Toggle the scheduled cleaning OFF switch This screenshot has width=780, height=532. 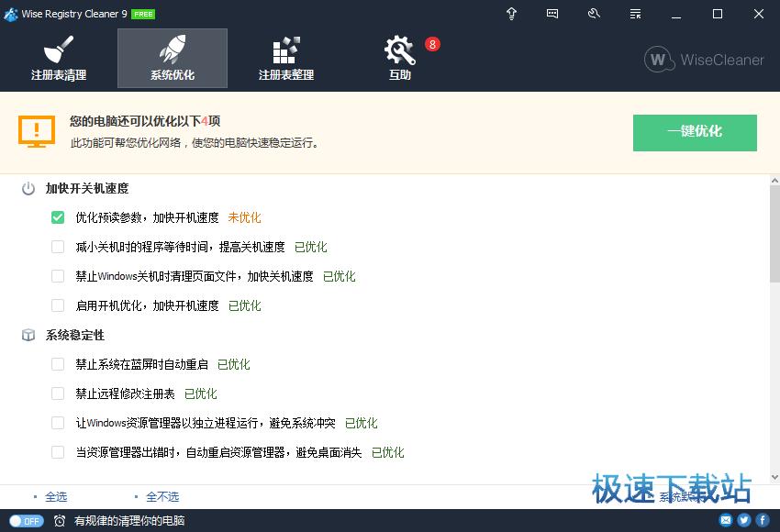click(26, 521)
